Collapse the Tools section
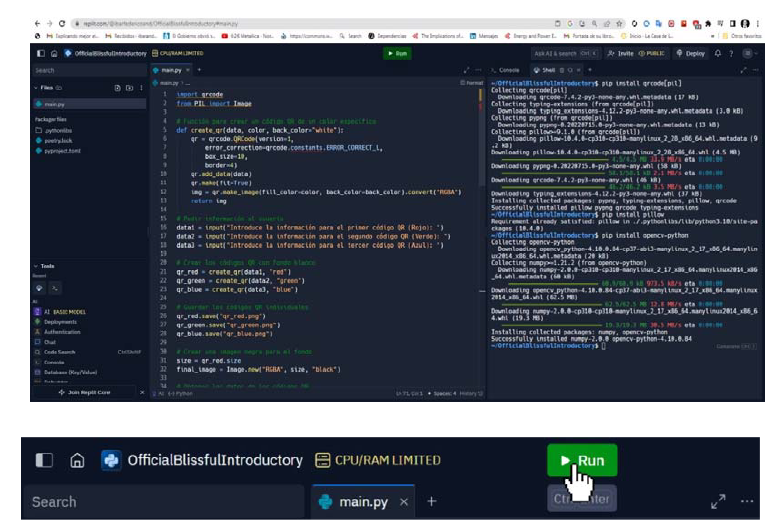 click(36, 266)
